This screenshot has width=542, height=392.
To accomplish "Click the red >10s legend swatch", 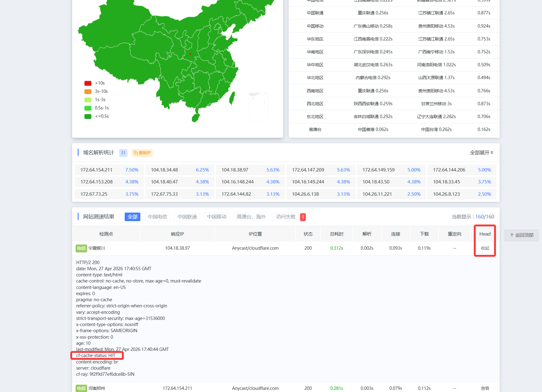I will pos(88,83).
